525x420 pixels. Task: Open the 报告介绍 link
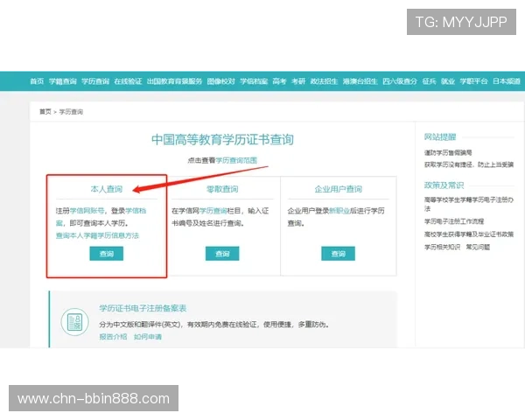tap(113, 337)
